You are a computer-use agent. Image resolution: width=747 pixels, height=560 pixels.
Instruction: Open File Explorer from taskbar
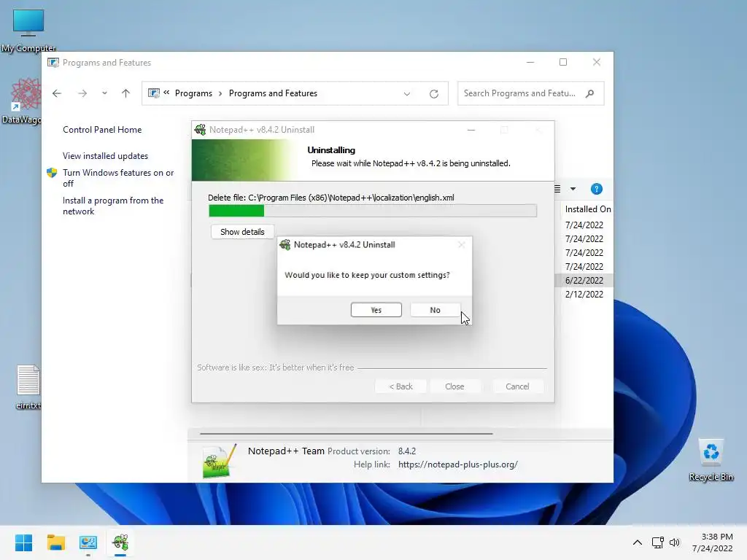click(55, 542)
